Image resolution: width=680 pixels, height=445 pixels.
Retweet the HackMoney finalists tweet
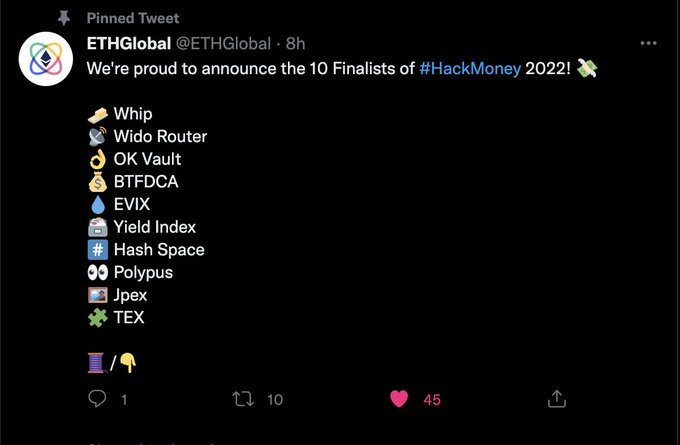(243, 399)
